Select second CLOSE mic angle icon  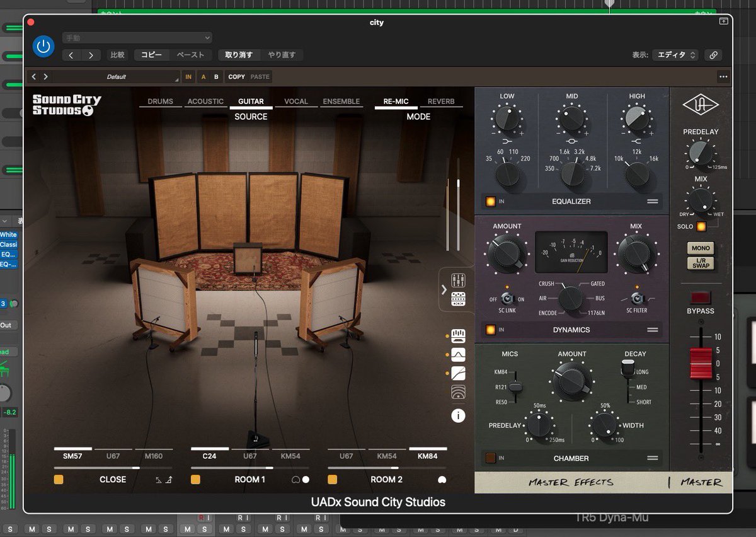pos(168,480)
